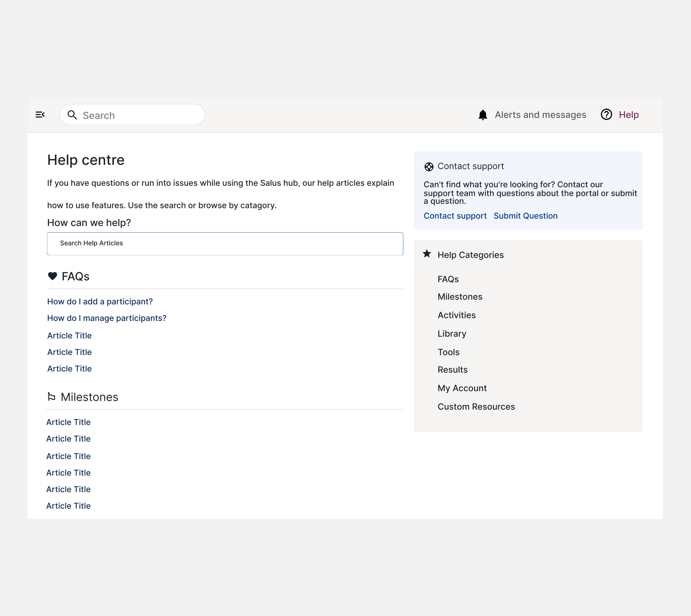
Task: Open the alerts bell icon
Action: coord(482,115)
